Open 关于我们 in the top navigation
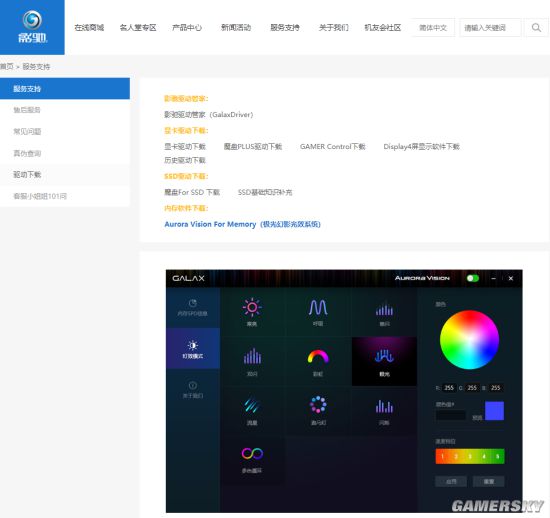This screenshot has height=518, width=550. click(x=334, y=27)
